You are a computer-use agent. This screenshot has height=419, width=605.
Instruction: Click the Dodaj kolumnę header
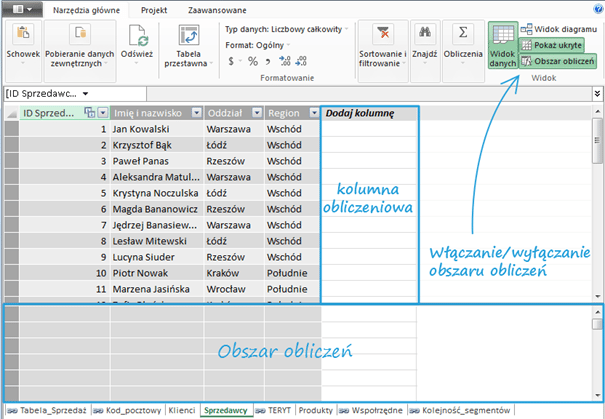tap(360, 113)
